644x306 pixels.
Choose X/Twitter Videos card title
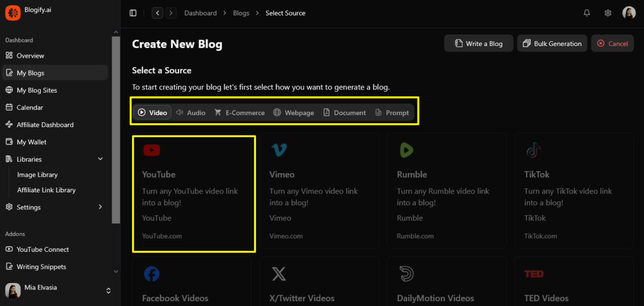[x=302, y=298]
